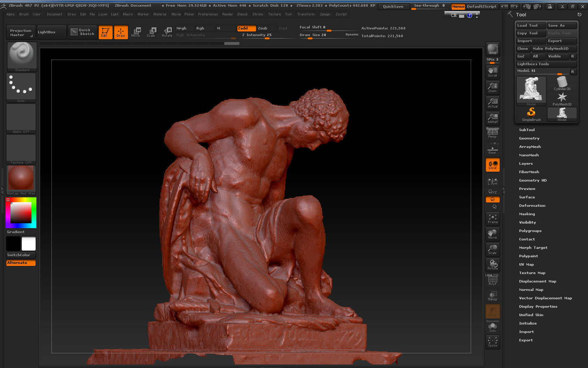Open the Render menu
Viewport: 588px width, 368px height.
coord(227,14)
